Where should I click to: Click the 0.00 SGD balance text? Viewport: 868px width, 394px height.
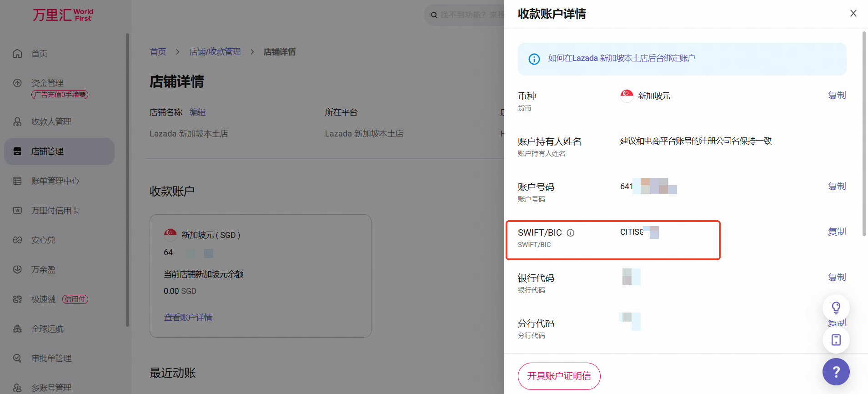coord(180,291)
